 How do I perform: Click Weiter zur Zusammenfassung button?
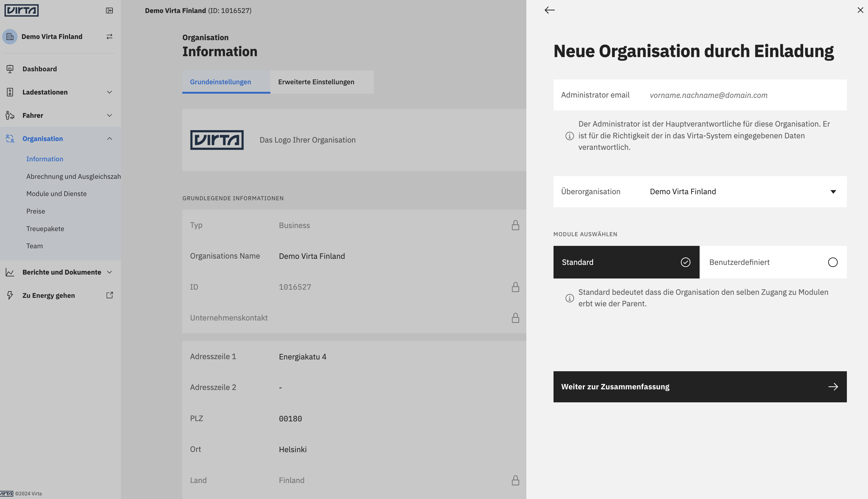pos(700,387)
